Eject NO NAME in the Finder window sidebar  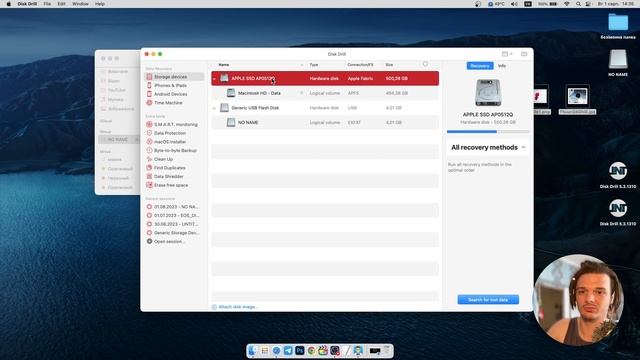(136, 140)
